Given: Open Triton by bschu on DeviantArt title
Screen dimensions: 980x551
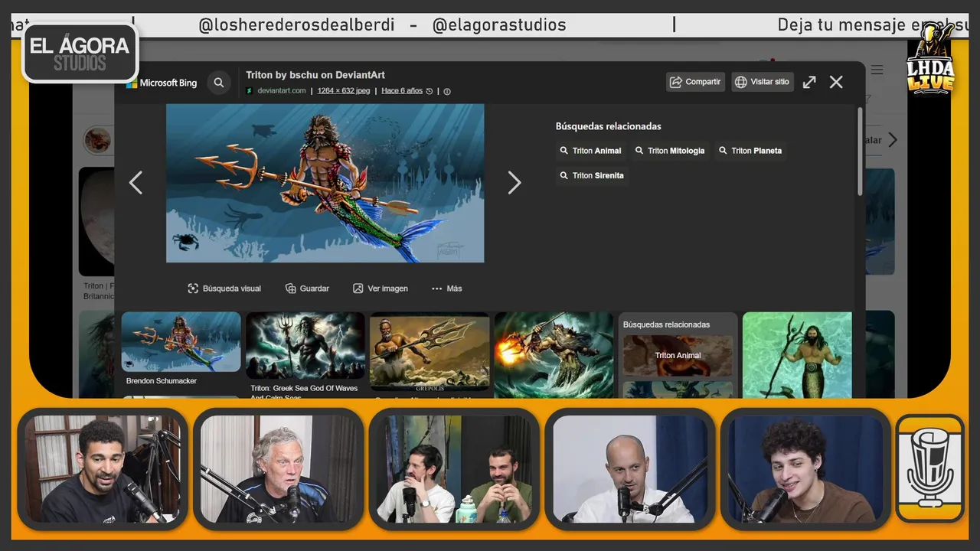Looking at the screenshot, I should click(x=315, y=75).
